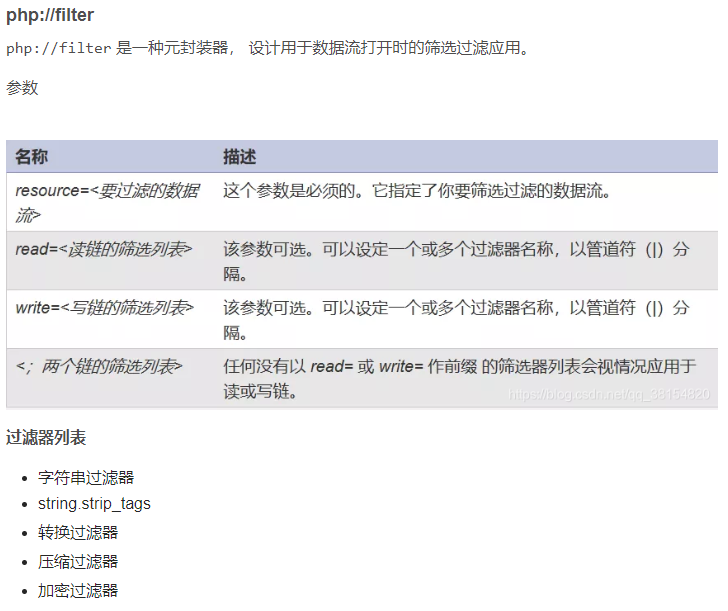728x611 pixels.
Task: Open the 压缩过滤器 list item
Action: pyautogui.click(x=77, y=561)
